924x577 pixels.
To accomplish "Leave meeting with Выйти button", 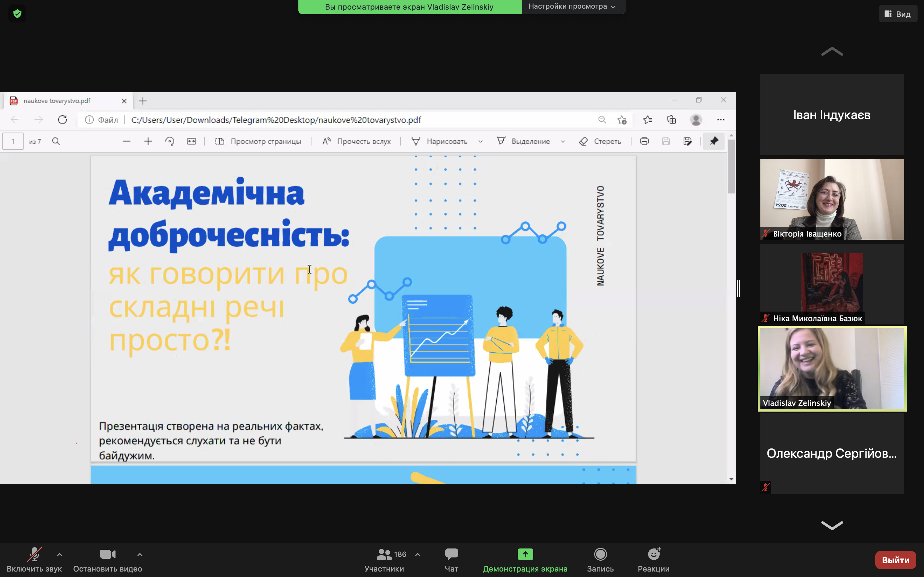I will [x=895, y=560].
